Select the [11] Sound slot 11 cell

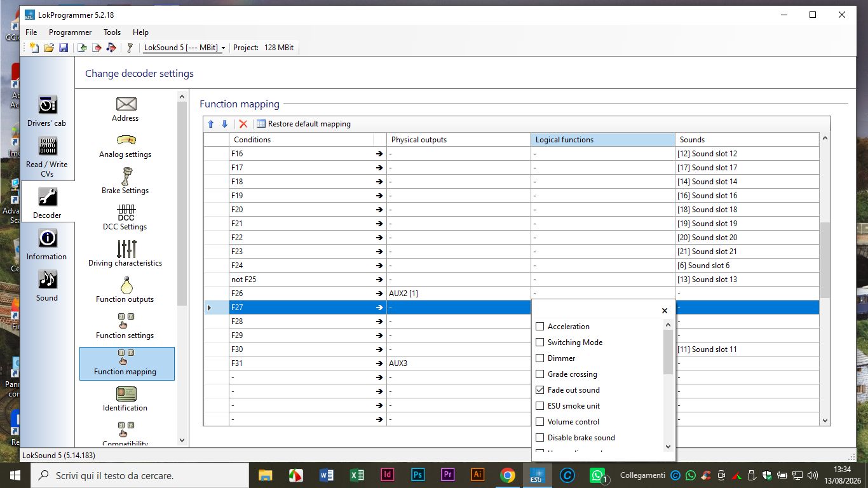pyautogui.click(x=747, y=349)
